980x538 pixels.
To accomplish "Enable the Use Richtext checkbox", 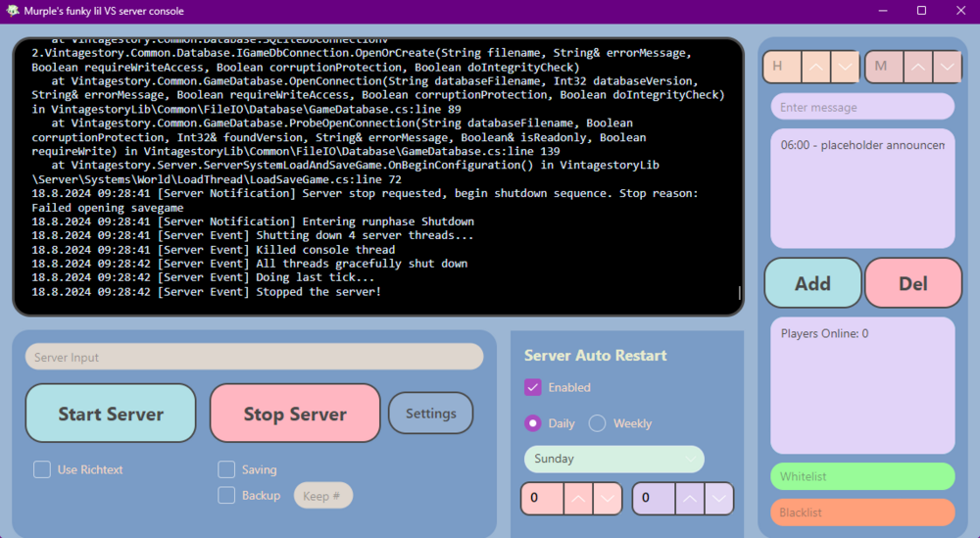I will pyautogui.click(x=42, y=469).
